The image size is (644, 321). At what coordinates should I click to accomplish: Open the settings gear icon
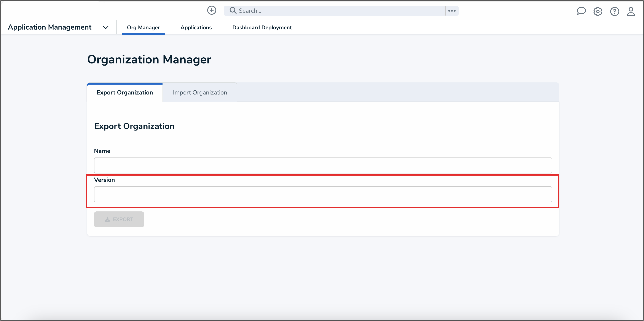click(x=598, y=11)
